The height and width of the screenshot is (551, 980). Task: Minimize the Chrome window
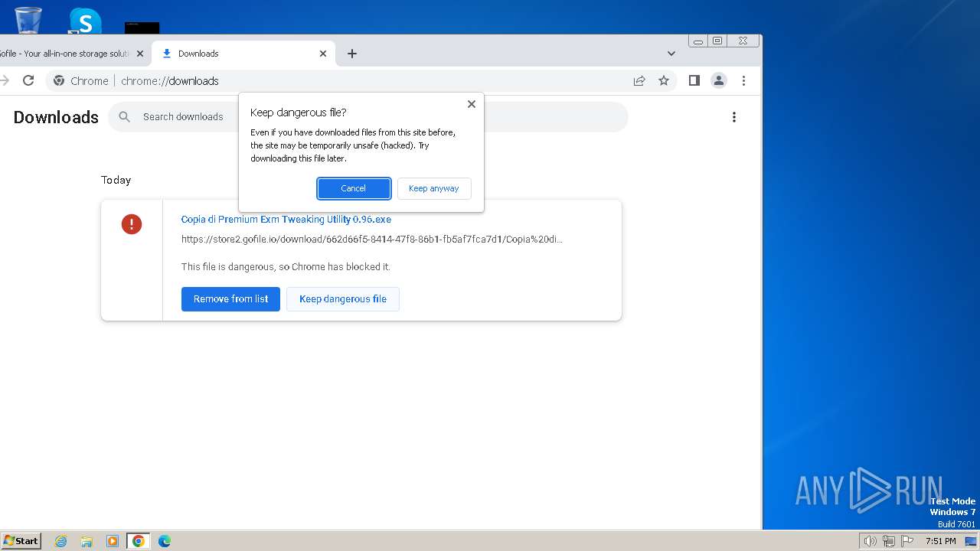(x=698, y=41)
